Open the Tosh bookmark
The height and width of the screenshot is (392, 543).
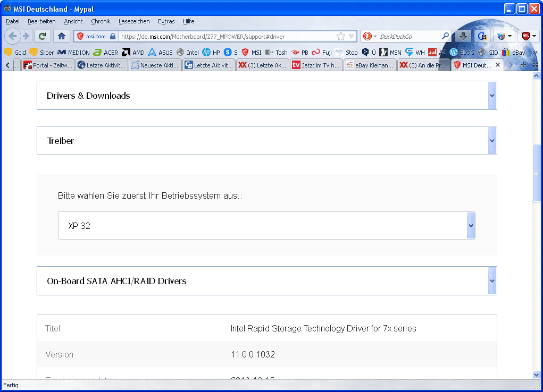point(277,53)
